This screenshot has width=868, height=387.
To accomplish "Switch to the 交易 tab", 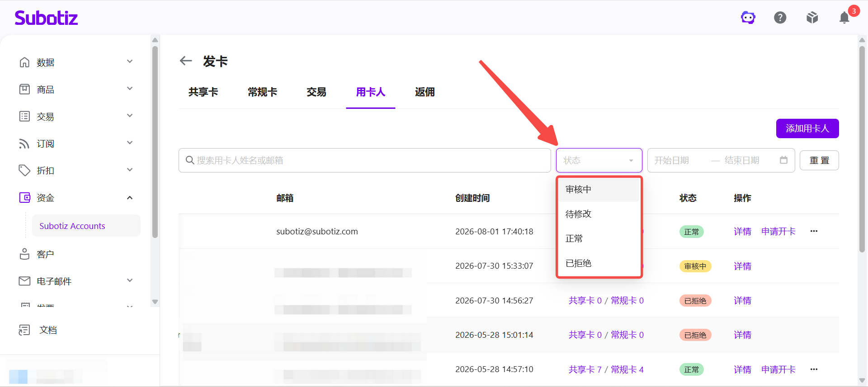I will (316, 92).
